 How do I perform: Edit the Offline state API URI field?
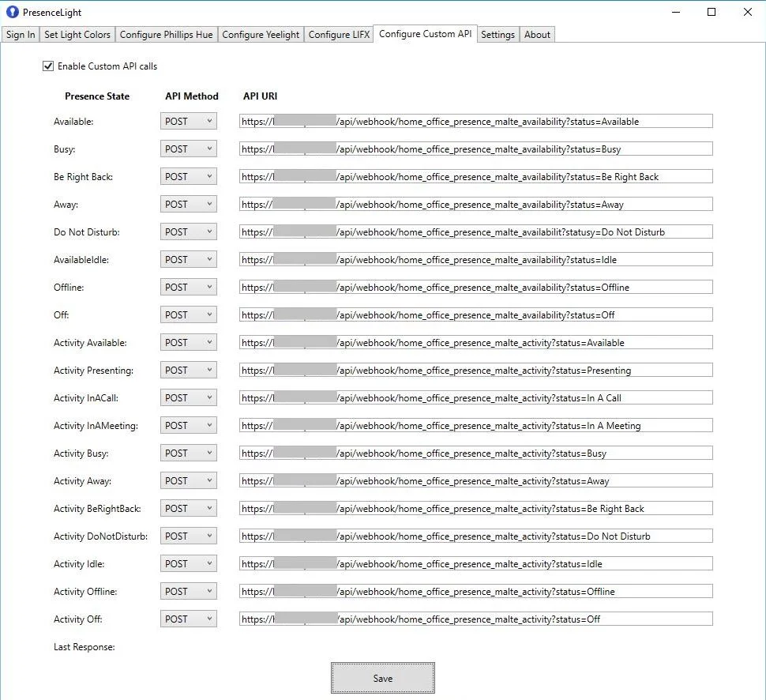(476, 288)
